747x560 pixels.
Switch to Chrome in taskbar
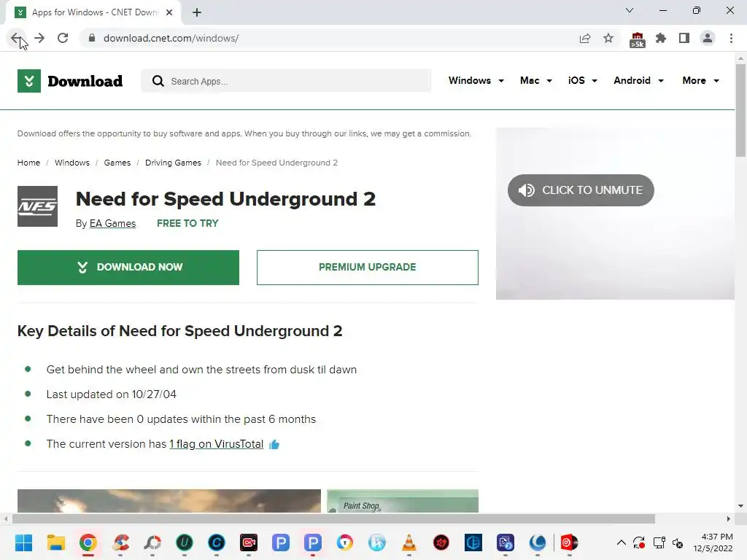click(88, 542)
